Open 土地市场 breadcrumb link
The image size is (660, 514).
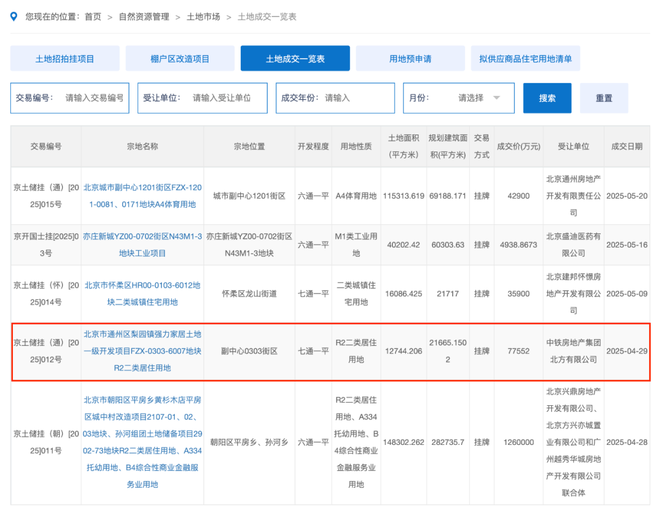(204, 18)
